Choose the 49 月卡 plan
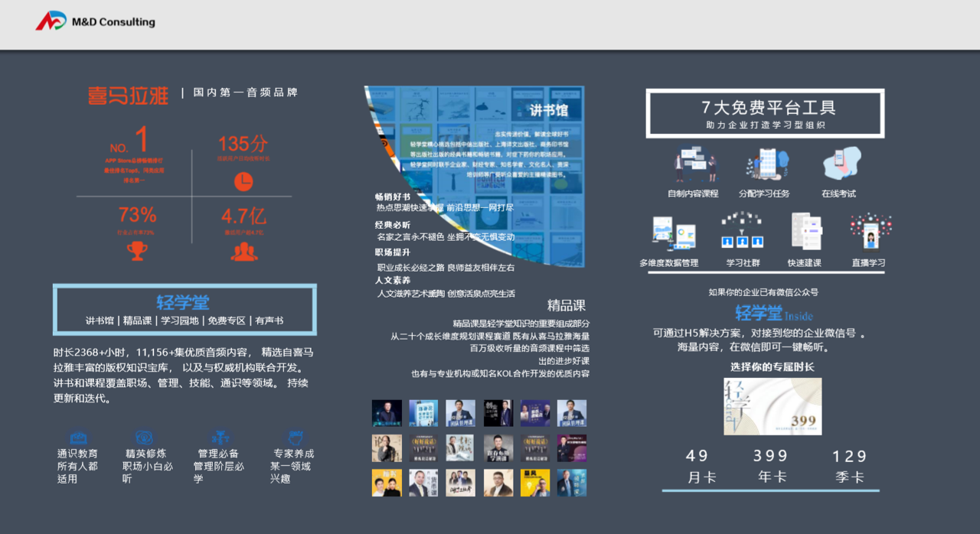 (700, 467)
